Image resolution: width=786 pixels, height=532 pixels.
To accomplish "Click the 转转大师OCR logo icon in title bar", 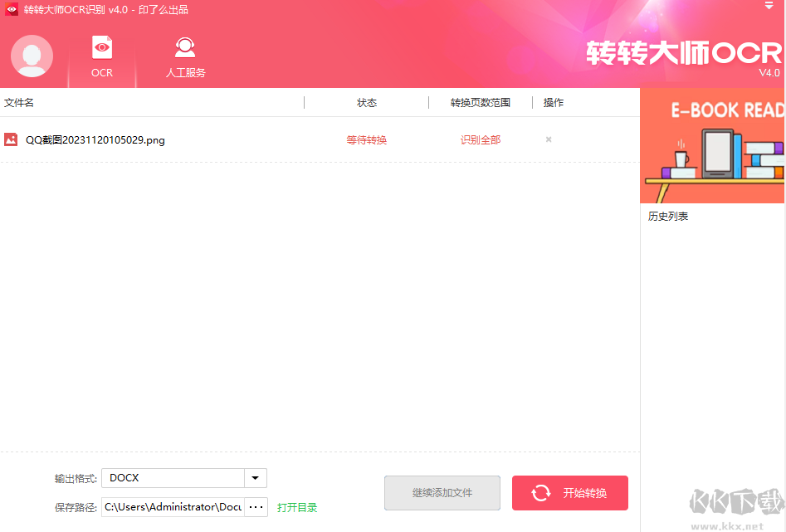I will click(x=11, y=10).
